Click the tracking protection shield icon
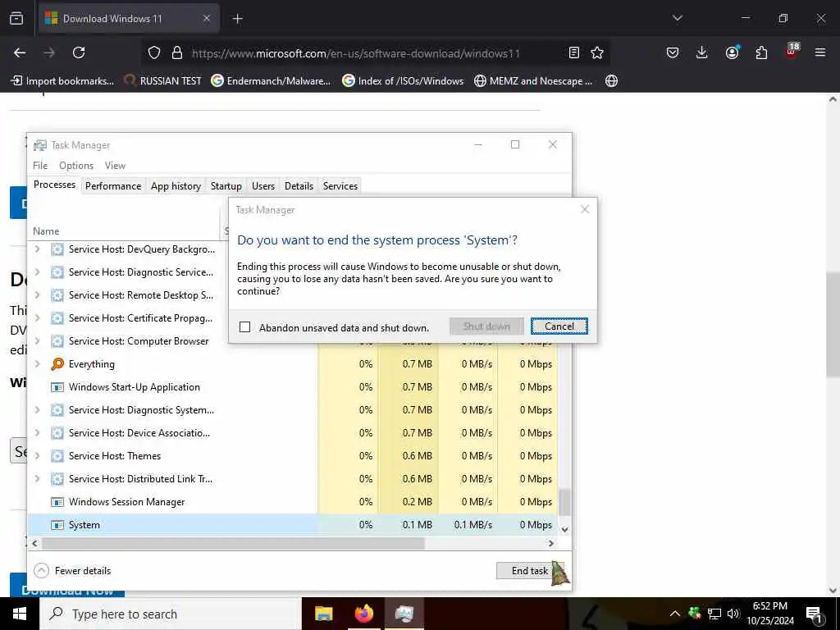Image resolution: width=840 pixels, height=630 pixels. [154, 52]
